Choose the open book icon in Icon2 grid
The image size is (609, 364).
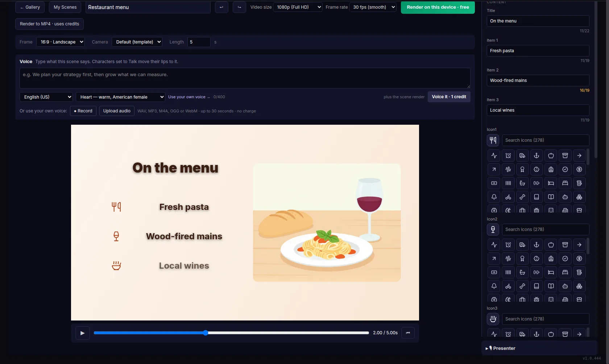point(551,286)
